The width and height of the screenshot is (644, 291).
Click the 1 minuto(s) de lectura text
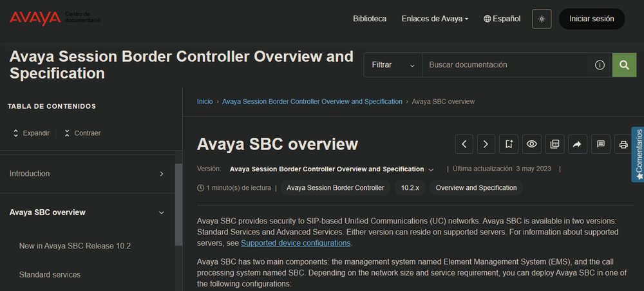(x=234, y=188)
